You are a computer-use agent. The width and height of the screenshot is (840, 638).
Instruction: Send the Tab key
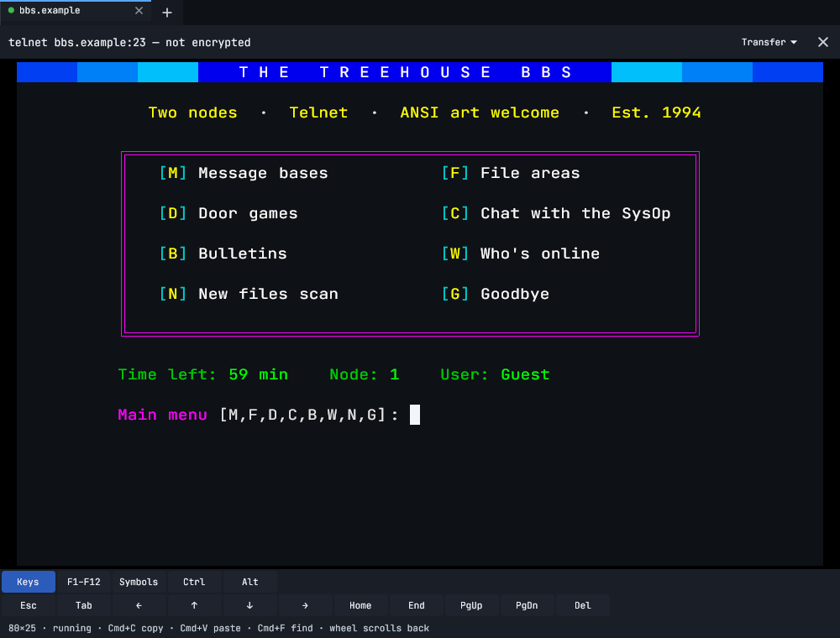pyautogui.click(x=83, y=605)
